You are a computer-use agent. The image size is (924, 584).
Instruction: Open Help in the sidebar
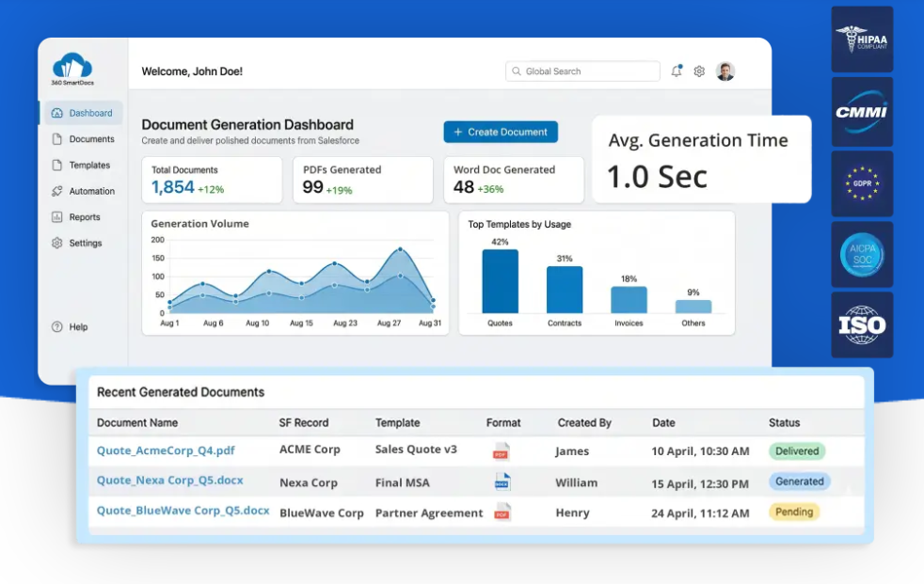click(70, 326)
